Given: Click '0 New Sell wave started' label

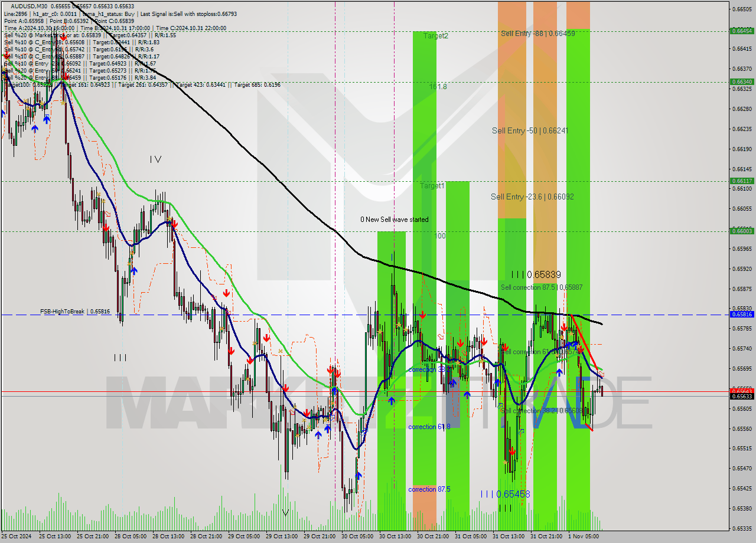Looking at the screenshot, I should [x=395, y=220].
